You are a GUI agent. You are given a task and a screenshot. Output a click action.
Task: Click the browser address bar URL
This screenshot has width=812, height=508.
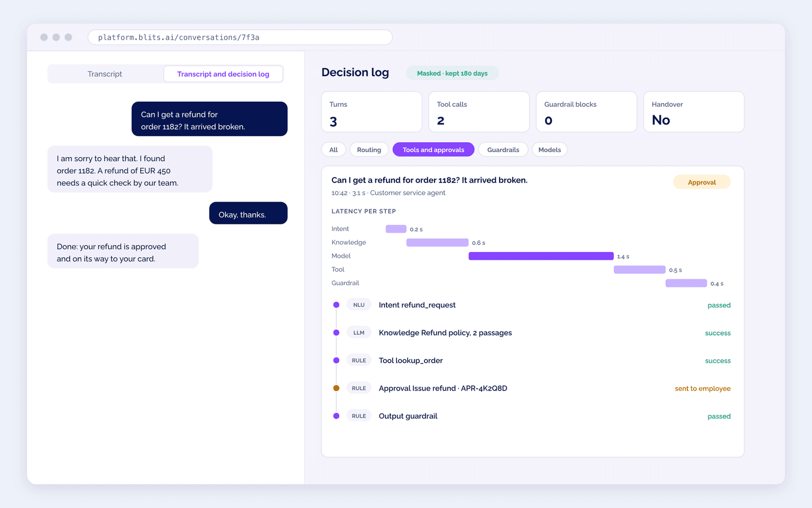(240, 38)
